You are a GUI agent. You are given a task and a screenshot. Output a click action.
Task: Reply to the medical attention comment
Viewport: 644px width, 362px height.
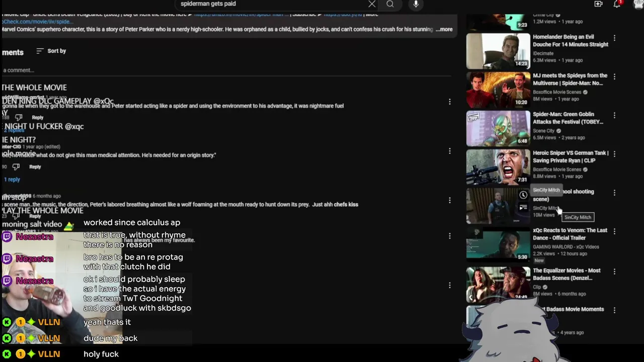pyautogui.click(x=35, y=167)
